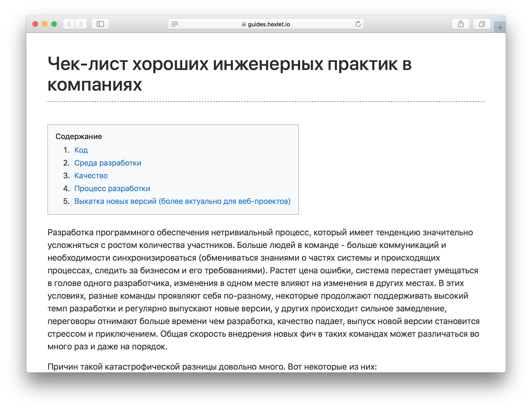Close the Safari window with red button
This screenshot has width=532, height=410.
(35, 24)
